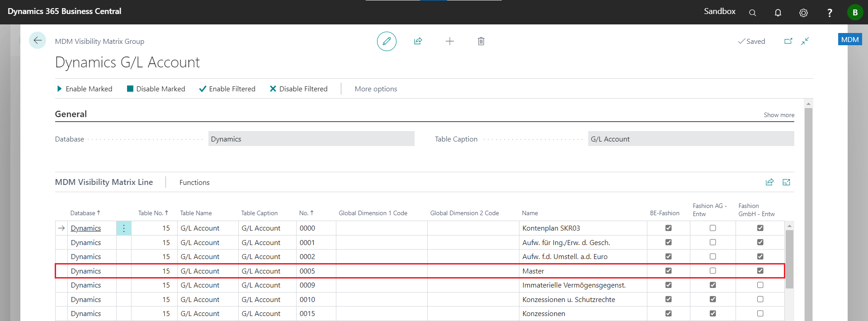Viewport: 868px width, 321px height.
Task: Click Dynamics 365 Business Central title
Action: (64, 11)
